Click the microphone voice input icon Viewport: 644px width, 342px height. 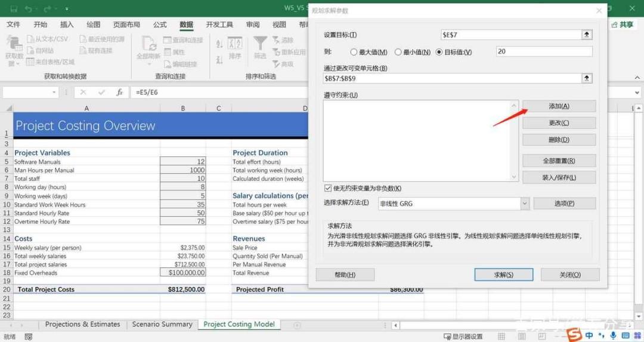point(613,335)
